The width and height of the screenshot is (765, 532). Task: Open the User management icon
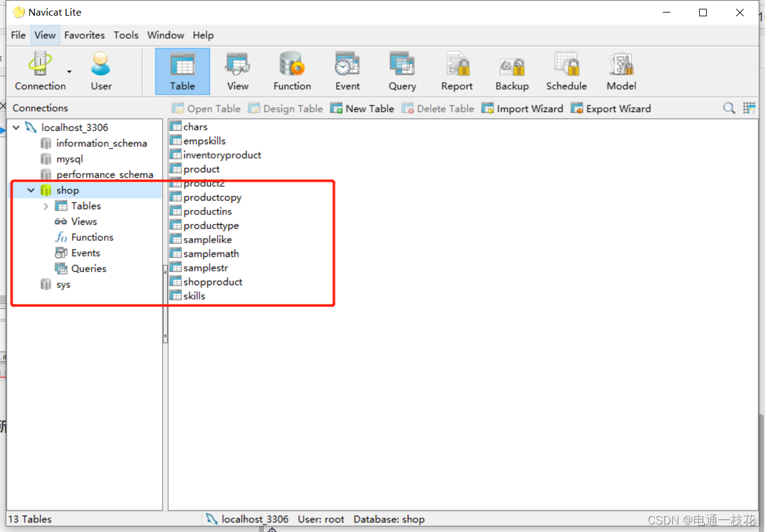point(101,71)
